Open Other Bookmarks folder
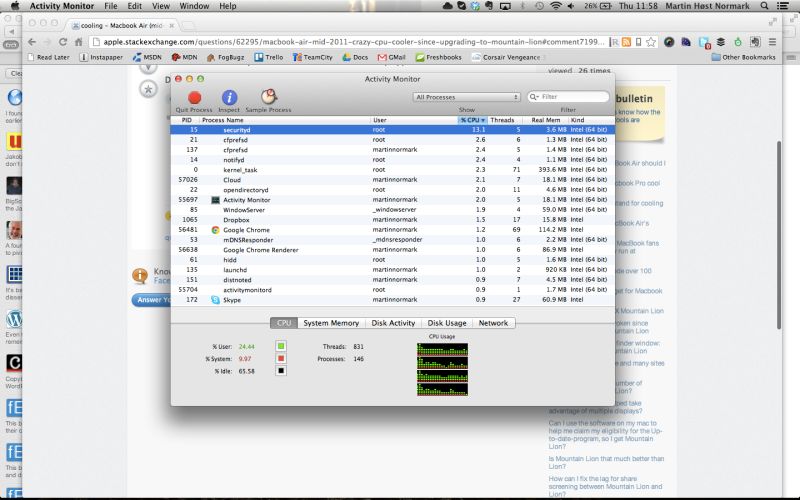This screenshot has height=500, width=800. (x=743, y=57)
